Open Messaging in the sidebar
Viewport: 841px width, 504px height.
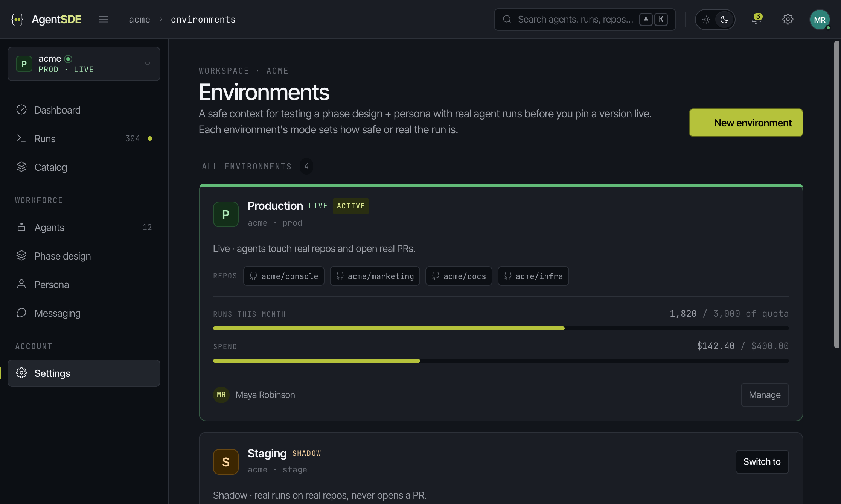click(84, 313)
